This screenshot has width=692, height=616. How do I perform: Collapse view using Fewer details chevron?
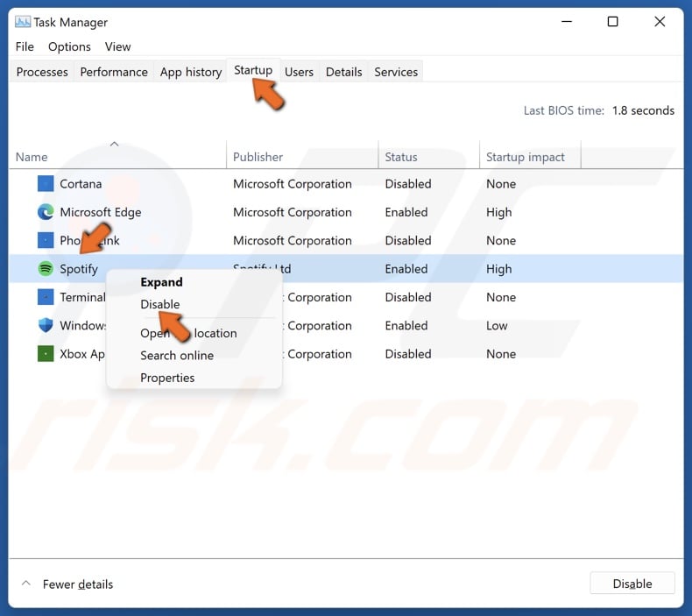coord(26,584)
